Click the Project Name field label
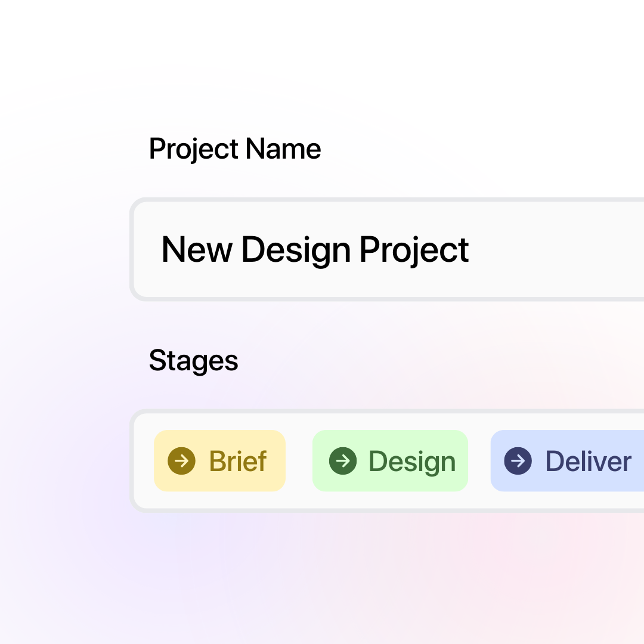The width and height of the screenshot is (644, 644). (235, 148)
